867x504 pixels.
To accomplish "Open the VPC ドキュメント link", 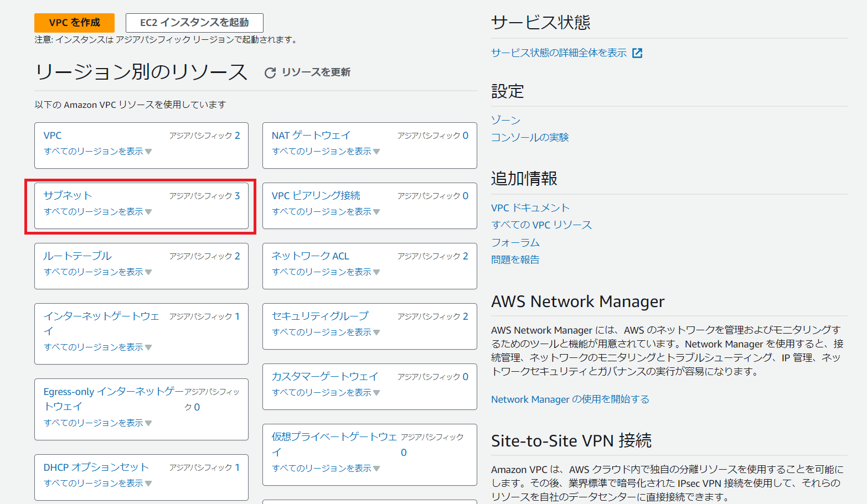I will pos(530,208).
